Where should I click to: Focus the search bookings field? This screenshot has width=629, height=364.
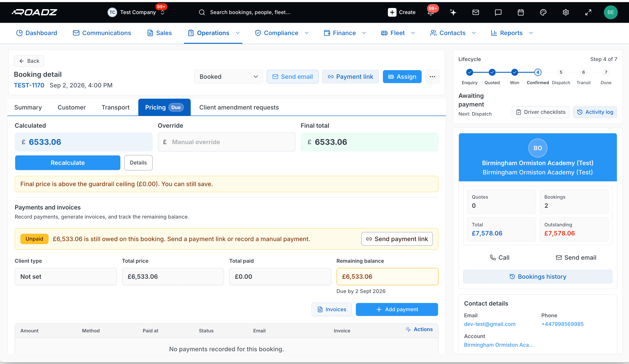250,12
